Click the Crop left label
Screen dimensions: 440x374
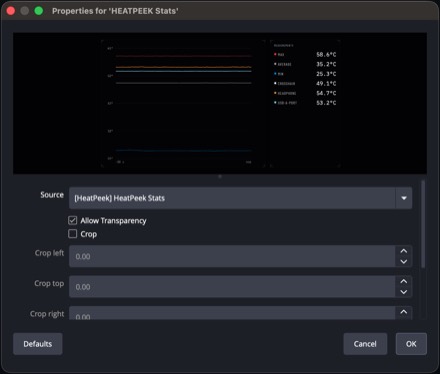coord(49,253)
